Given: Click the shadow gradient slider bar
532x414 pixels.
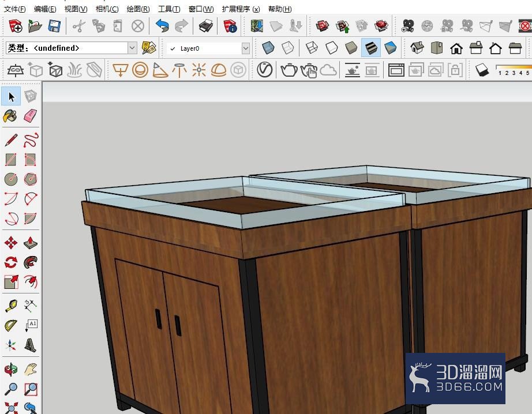Looking at the screenshot, I should click(x=514, y=67).
